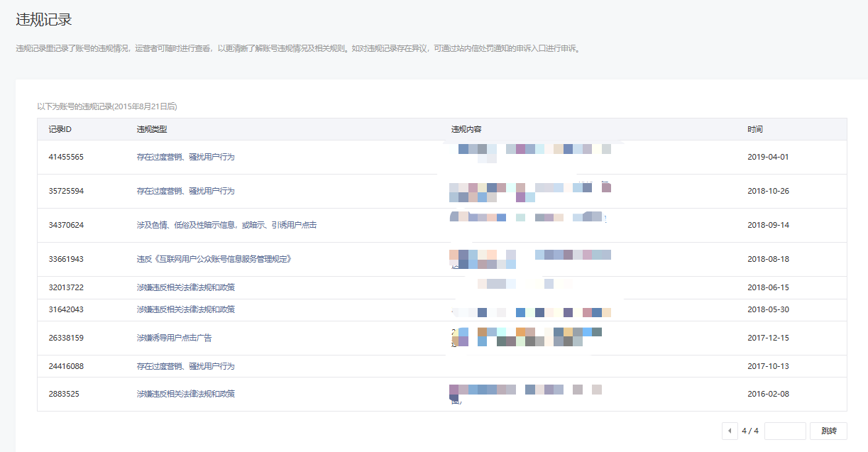Click the 违规内容 column header

[466, 129]
